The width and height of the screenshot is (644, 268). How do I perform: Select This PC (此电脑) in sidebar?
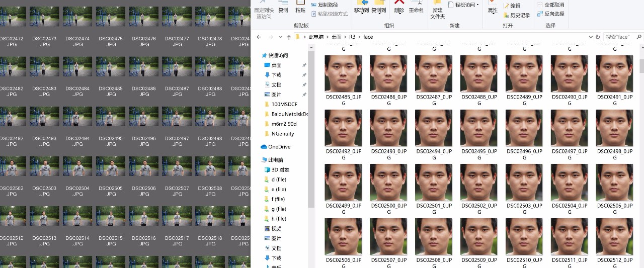[272, 160]
